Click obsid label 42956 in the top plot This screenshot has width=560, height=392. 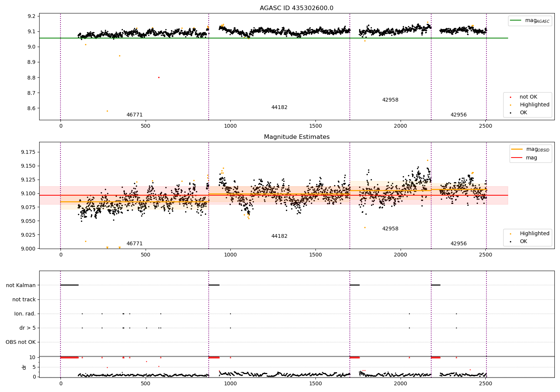pos(458,115)
